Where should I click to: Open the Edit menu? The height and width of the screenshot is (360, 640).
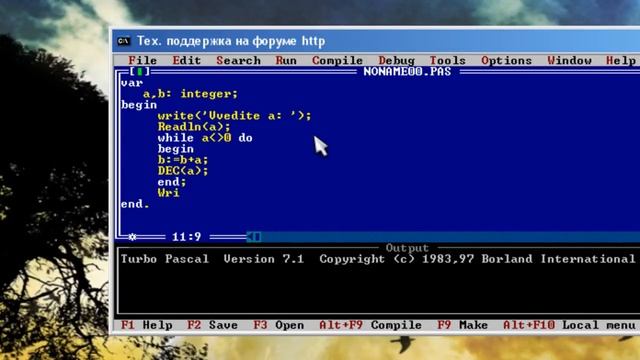(x=187, y=60)
